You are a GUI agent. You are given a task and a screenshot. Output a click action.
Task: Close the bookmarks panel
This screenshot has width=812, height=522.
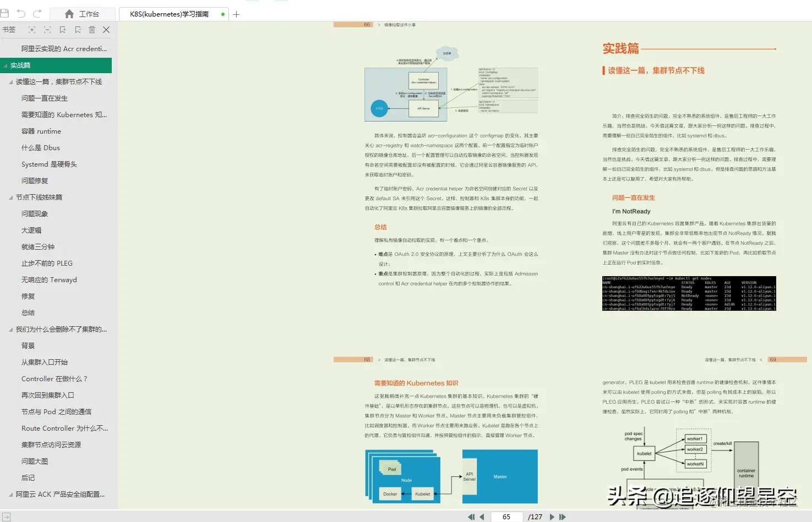[106, 30]
